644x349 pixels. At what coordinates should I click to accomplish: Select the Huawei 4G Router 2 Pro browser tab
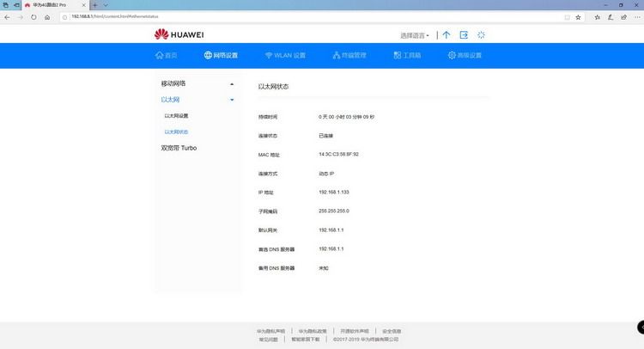coord(55,5)
